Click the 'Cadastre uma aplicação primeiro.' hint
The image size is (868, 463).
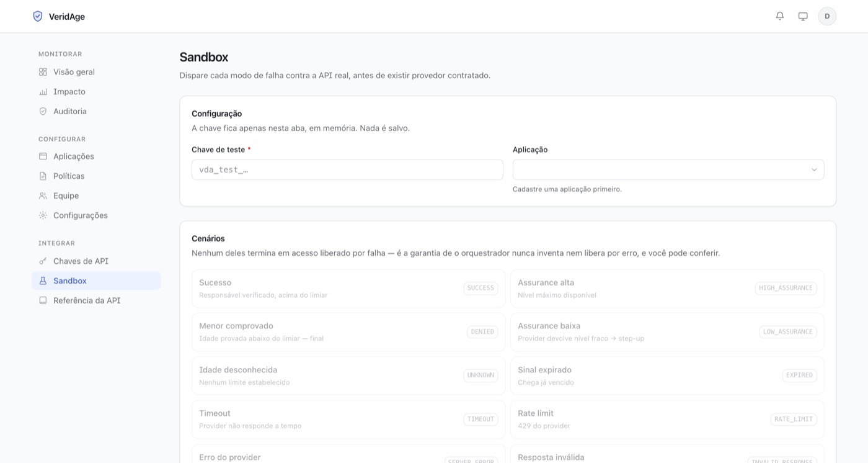567,189
